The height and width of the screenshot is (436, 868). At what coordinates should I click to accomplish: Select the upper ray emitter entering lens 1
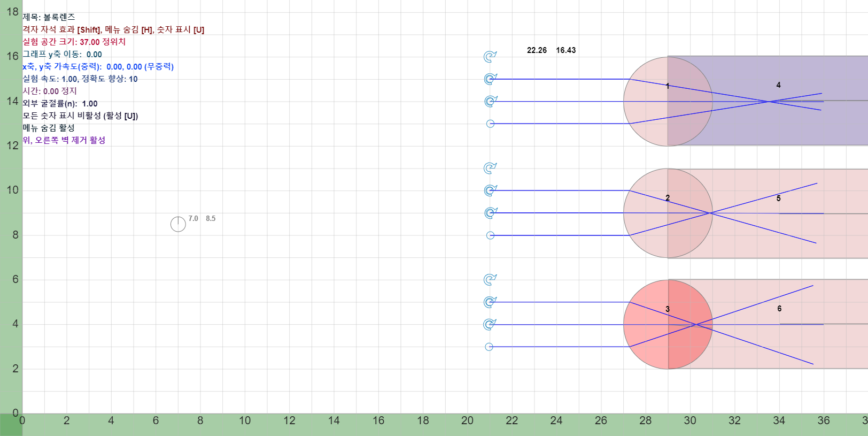tap(490, 79)
